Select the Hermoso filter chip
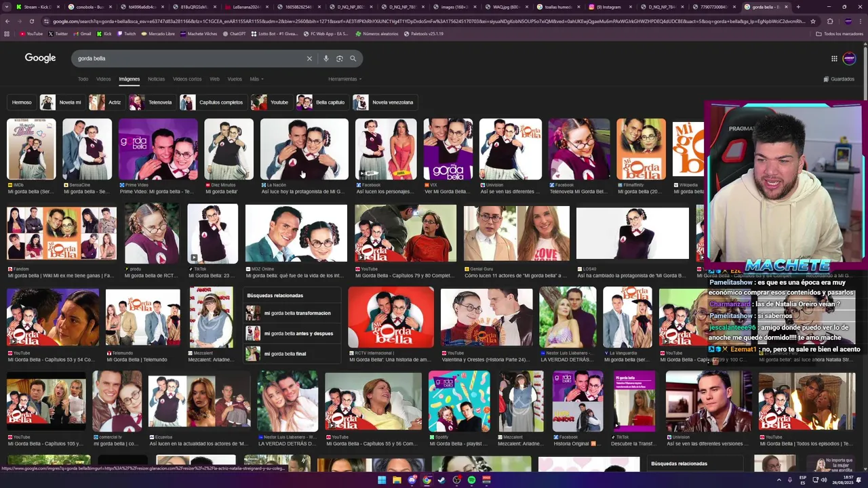The image size is (868, 488). [x=22, y=102]
